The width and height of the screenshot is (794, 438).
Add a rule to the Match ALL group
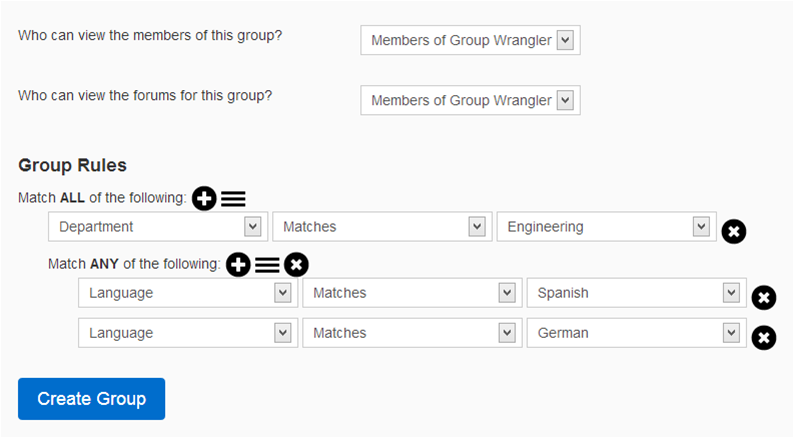pyautogui.click(x=204, y=199)
